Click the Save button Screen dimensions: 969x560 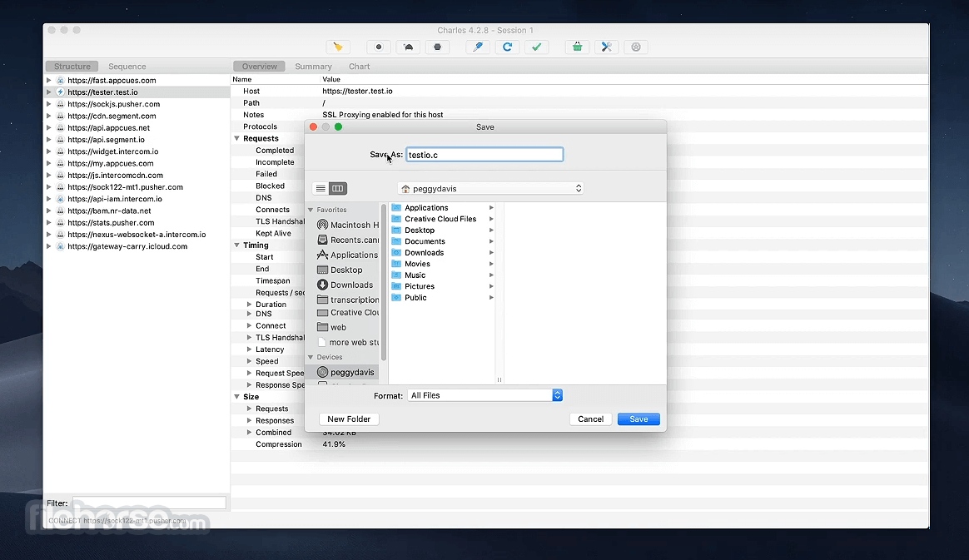click(x=639, y=419)
